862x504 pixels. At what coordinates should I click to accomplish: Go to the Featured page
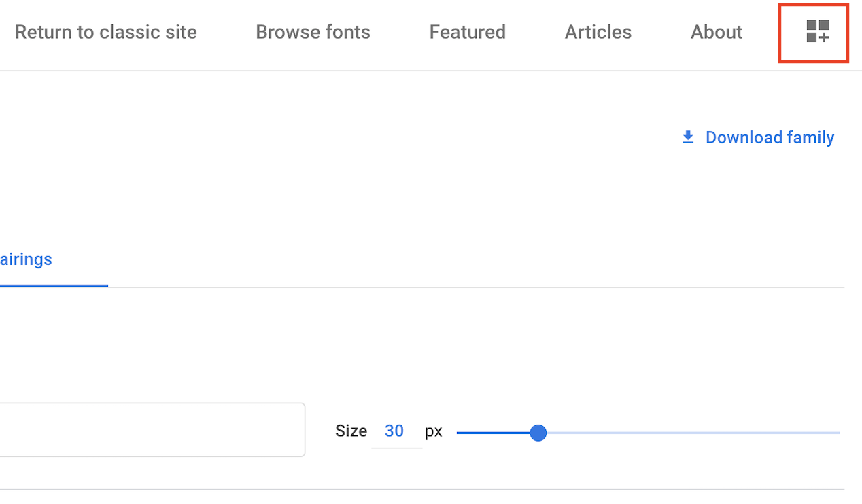468,32
